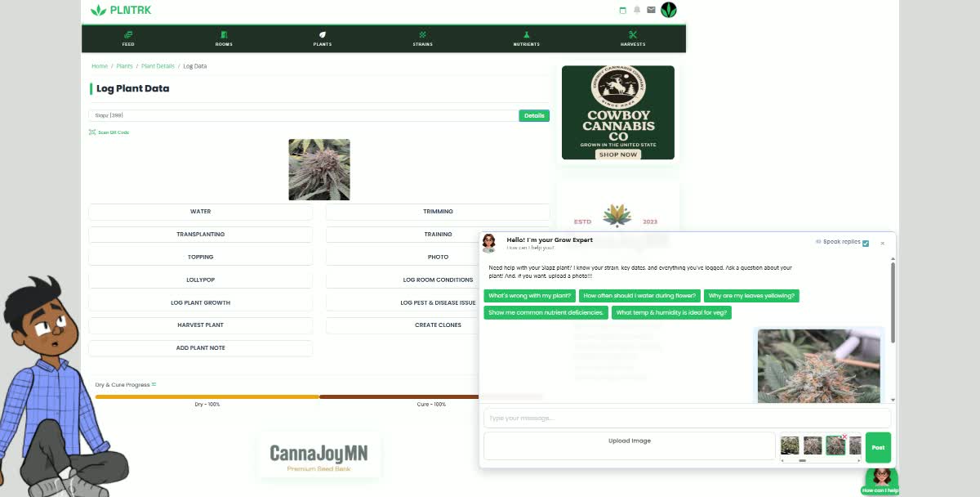980x497 pixels.
Task: Close the Grow Expert chat panel
Action: coord(882,243)
